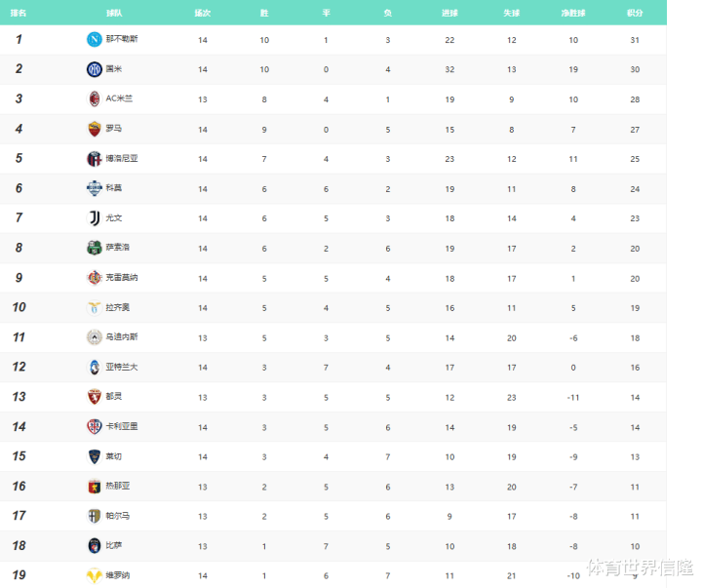Click the 胜 wins column header
The height and width of the screenshot is (588, 702).
[x=264, y=13]
